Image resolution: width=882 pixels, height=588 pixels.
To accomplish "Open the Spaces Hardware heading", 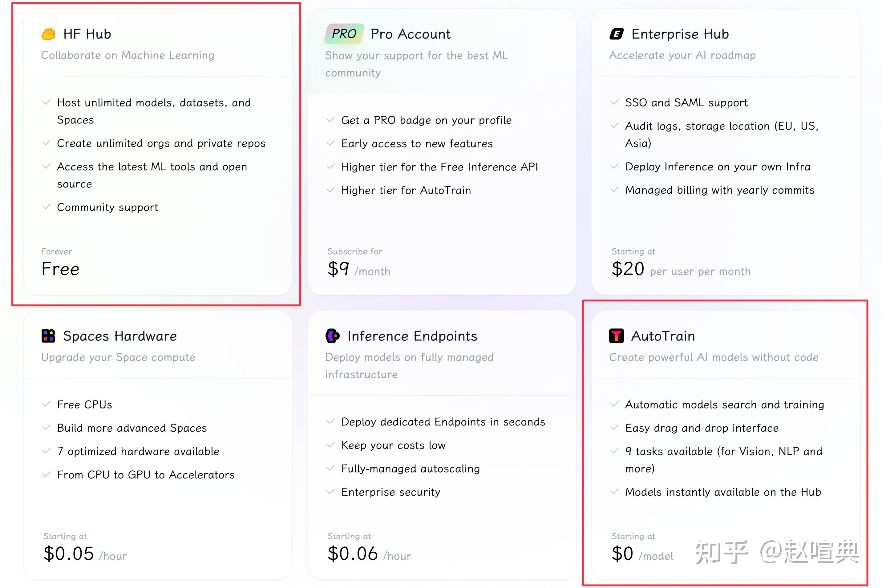I will 120,336.
